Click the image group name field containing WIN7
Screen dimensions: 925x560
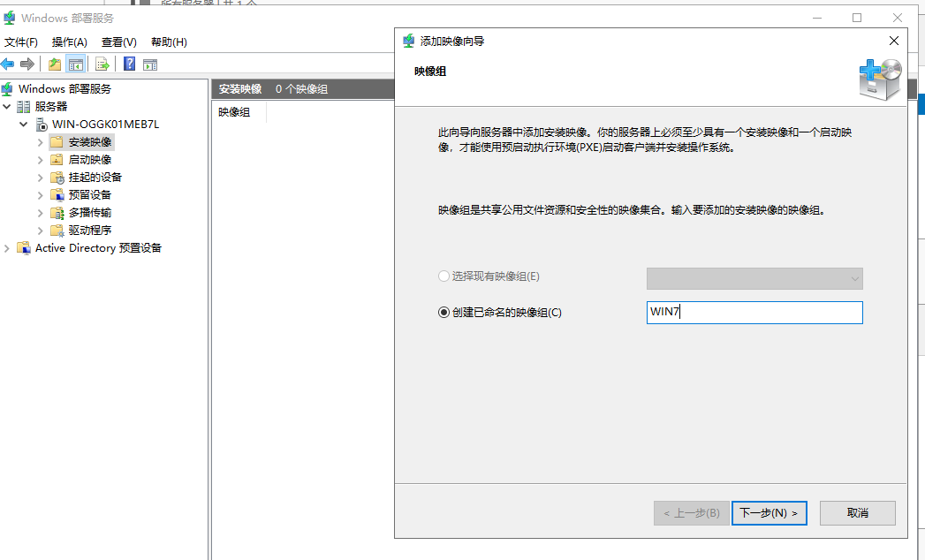754,312
